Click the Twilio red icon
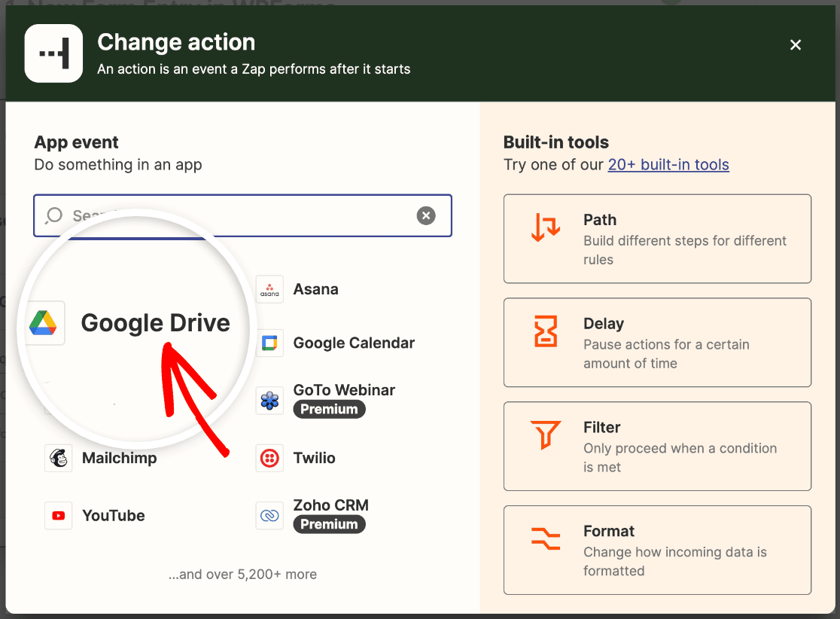Image resolution: width=840 pixels, height=619 pixels. tap(269, 458)
